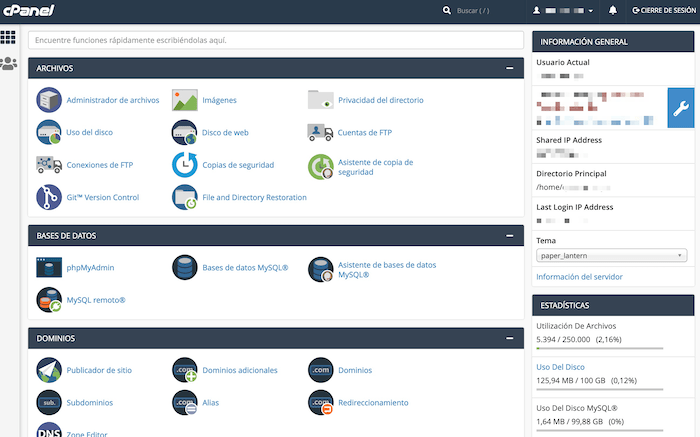Open the Asistente de bases de datos MySQL icon
The width and height of the screenshot is (700, 437).
click(x=321, y=269)
